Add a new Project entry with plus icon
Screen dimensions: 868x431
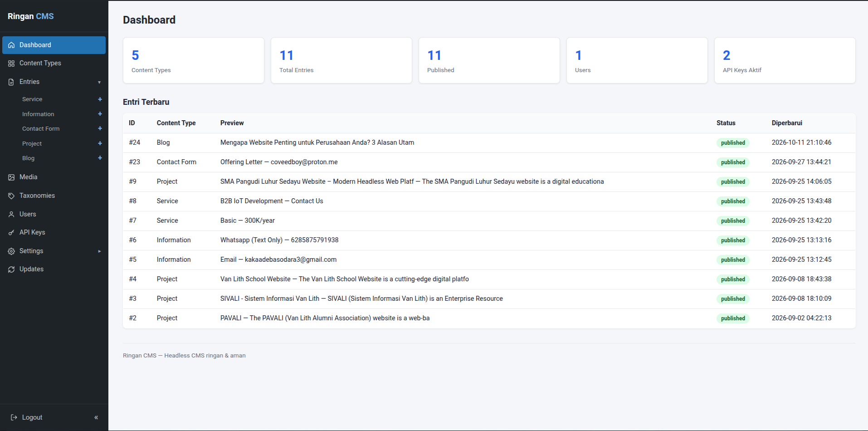100,143
